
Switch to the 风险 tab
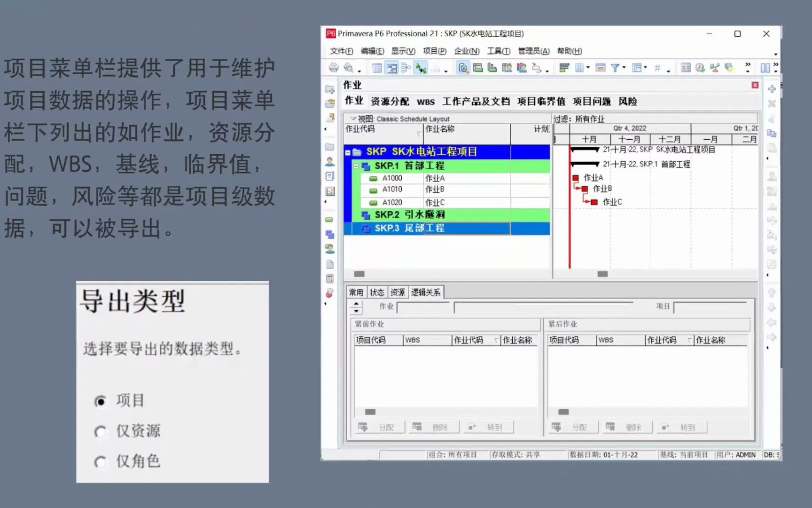click(x=628, y=102)
